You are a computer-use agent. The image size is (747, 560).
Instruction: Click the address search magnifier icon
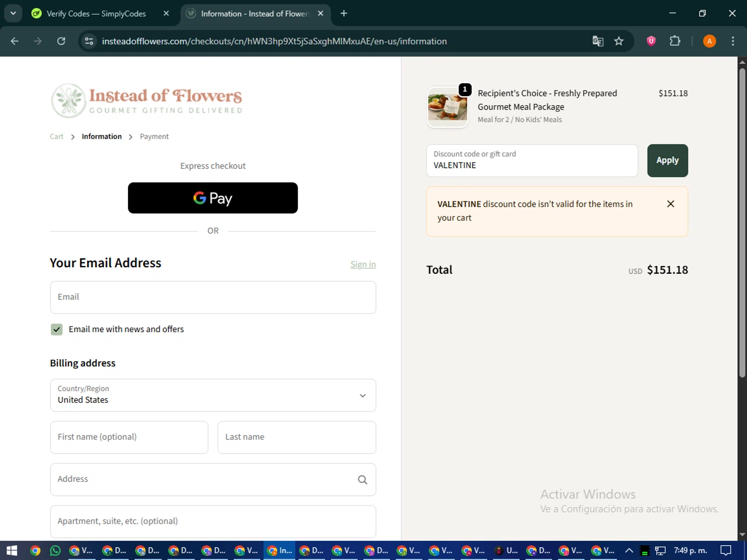[x=363, y=480]
